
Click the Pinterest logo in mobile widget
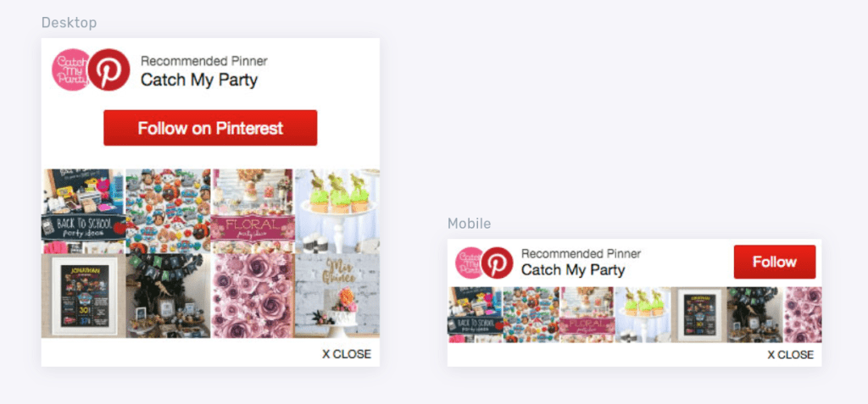point(497,263)
